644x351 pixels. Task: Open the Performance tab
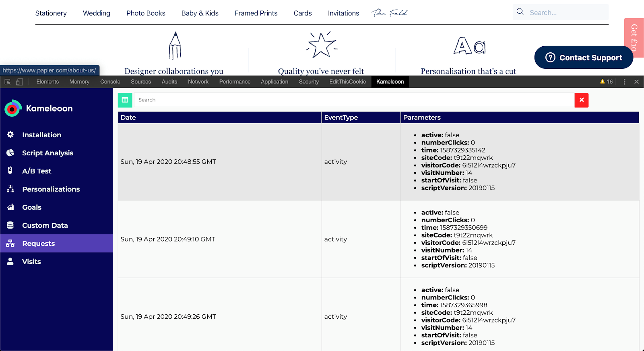click(235, 82)
